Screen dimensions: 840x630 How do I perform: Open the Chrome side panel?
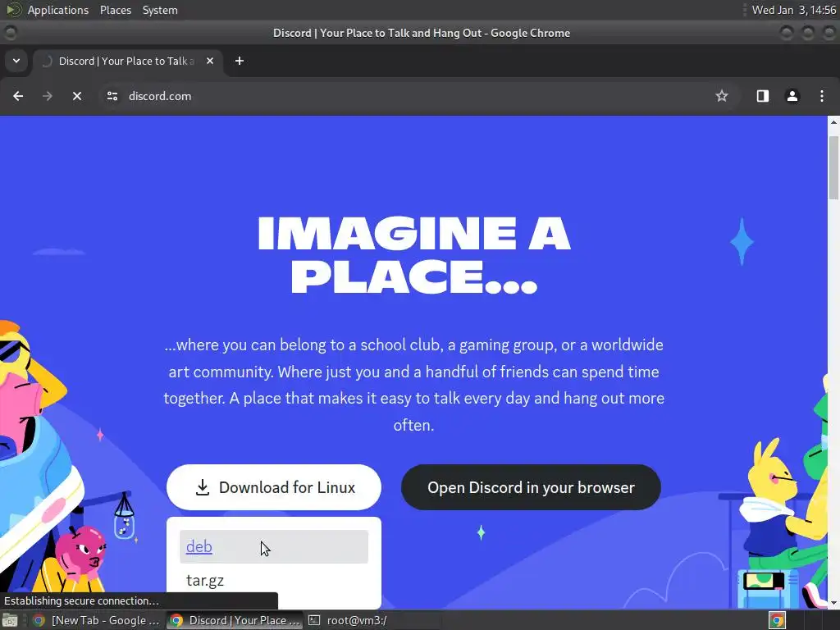click(x=762, y=96)
